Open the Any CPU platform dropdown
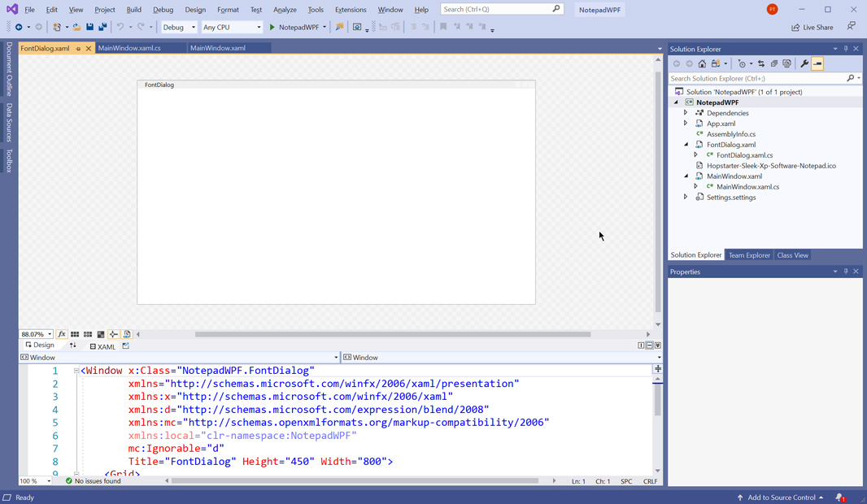 (x=232, y=27)
